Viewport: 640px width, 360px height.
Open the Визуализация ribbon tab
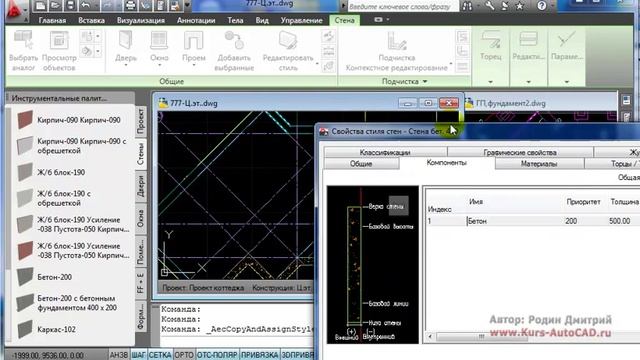(x=141, y=20)
